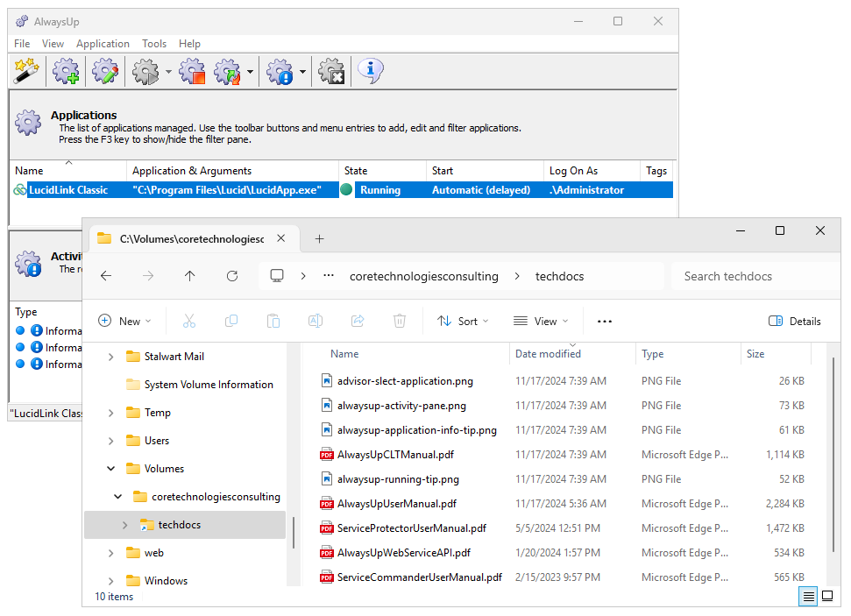Expand the address bar ellipsis breadcrumb

point(329,276)
